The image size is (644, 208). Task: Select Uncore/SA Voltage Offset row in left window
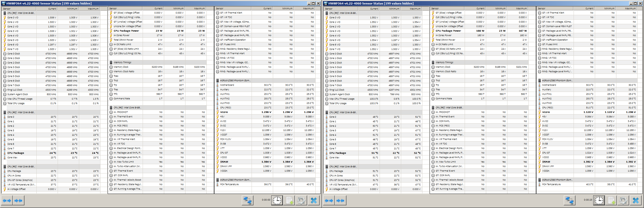(x=158, y=26)
